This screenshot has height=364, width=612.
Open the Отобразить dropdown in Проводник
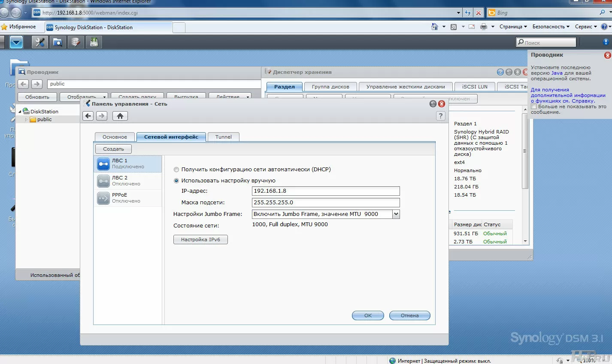(x=84, y=97)
